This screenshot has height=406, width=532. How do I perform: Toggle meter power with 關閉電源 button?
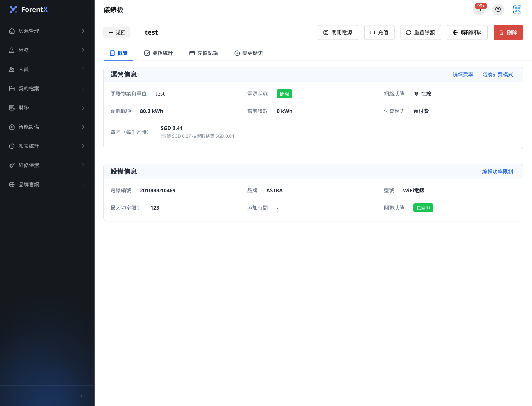(x=338, y=32)
